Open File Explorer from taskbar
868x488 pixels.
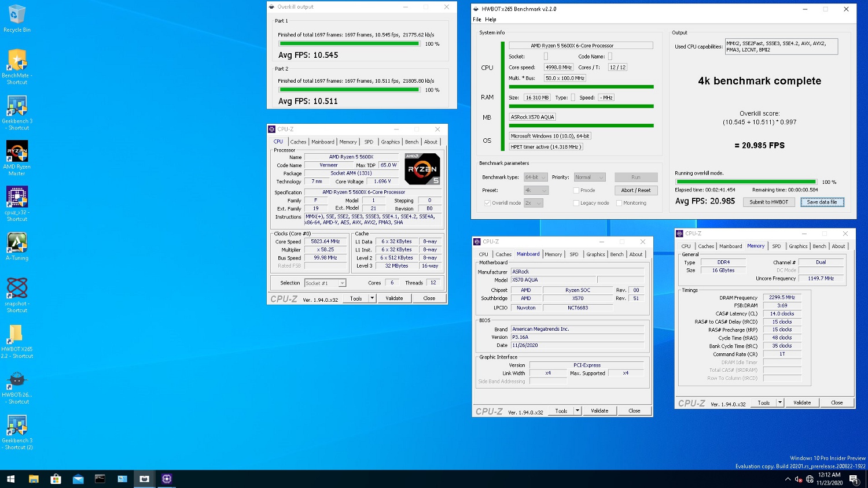point(34,479)
